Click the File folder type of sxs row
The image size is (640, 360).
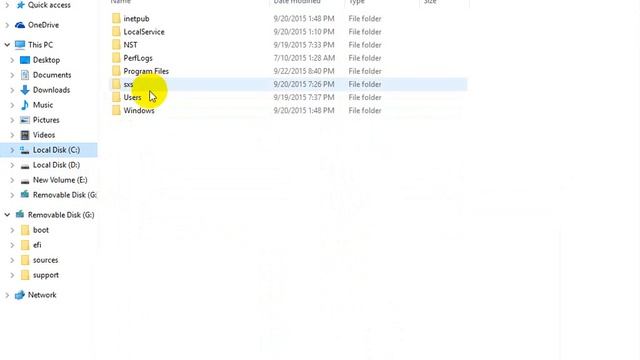coord(365,84)
